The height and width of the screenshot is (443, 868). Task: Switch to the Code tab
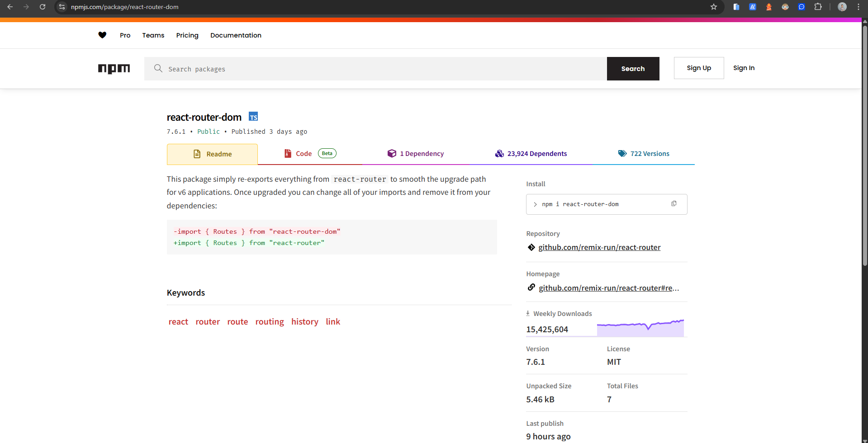pos(310,154)
